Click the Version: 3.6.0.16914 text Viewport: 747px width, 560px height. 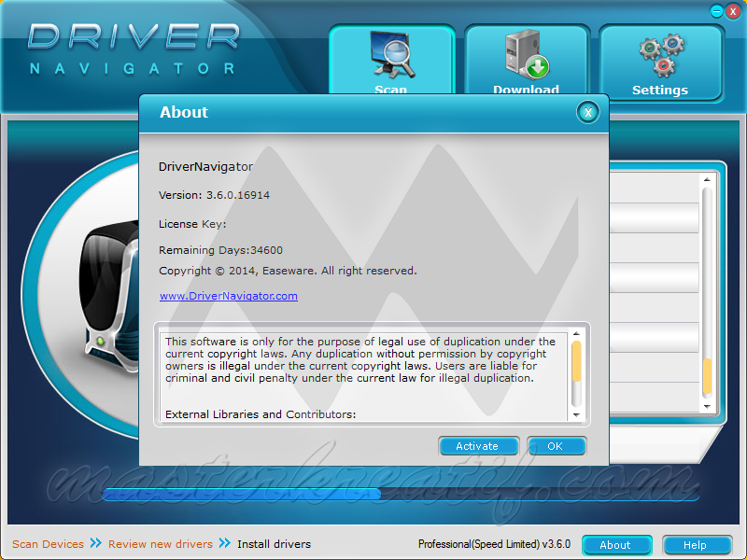[x=214, y=195]
